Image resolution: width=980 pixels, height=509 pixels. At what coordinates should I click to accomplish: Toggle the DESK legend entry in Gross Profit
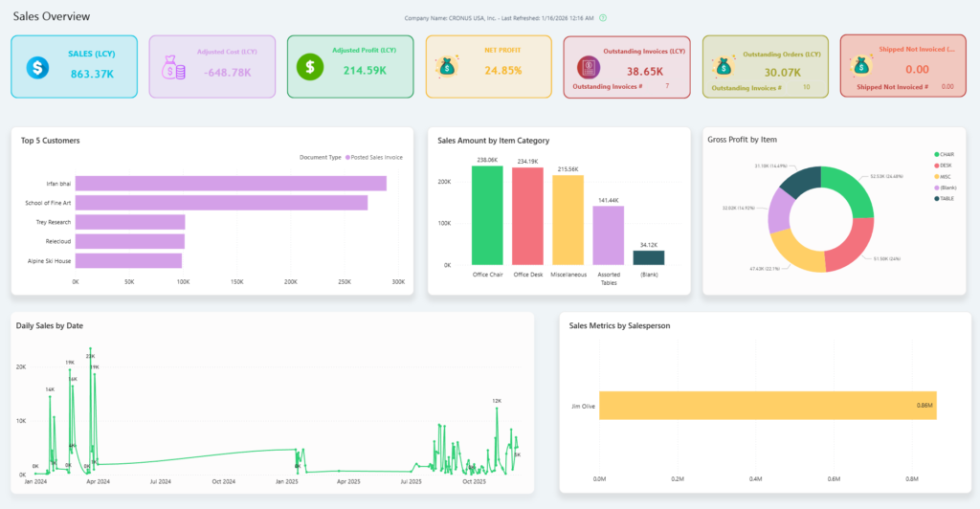pyautogui.click(x=947, y=164)
